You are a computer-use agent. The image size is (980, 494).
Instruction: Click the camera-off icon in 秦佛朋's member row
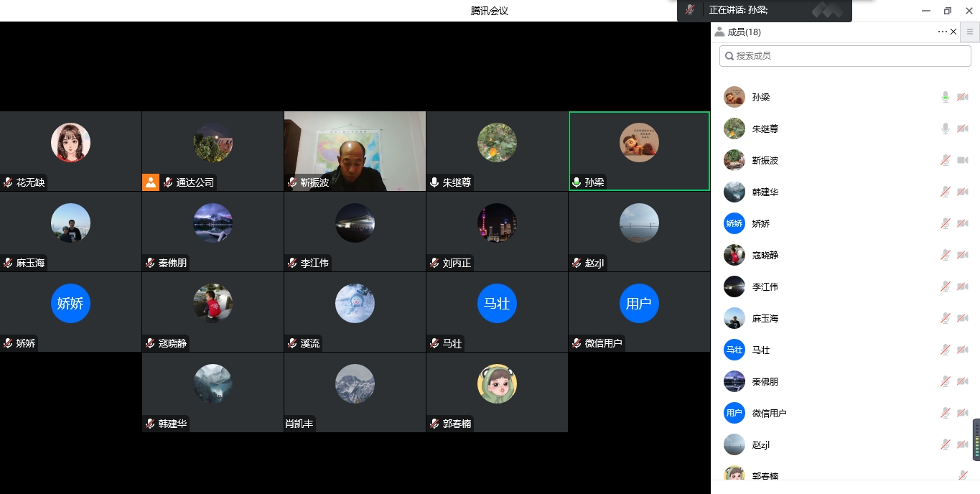(963, 381)
